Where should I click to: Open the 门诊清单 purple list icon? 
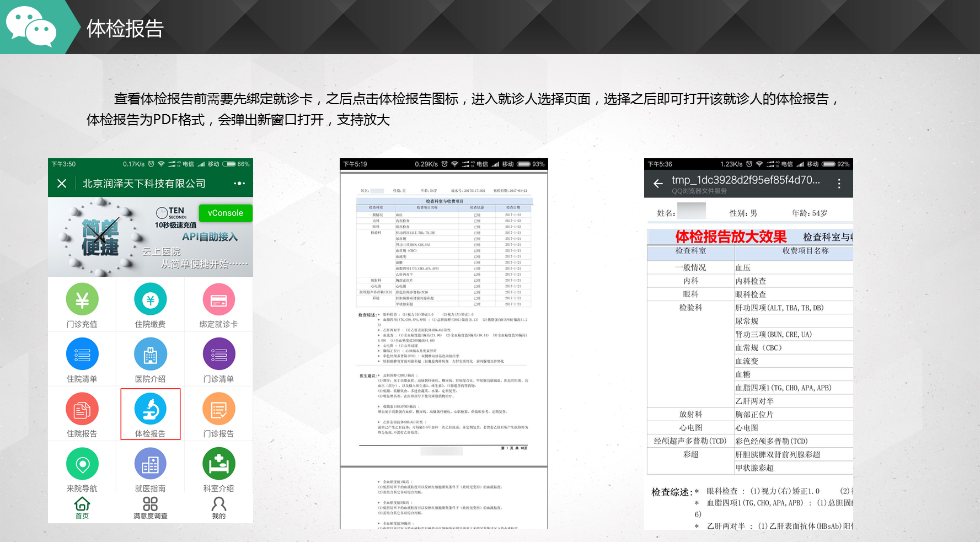coord(218,354)
